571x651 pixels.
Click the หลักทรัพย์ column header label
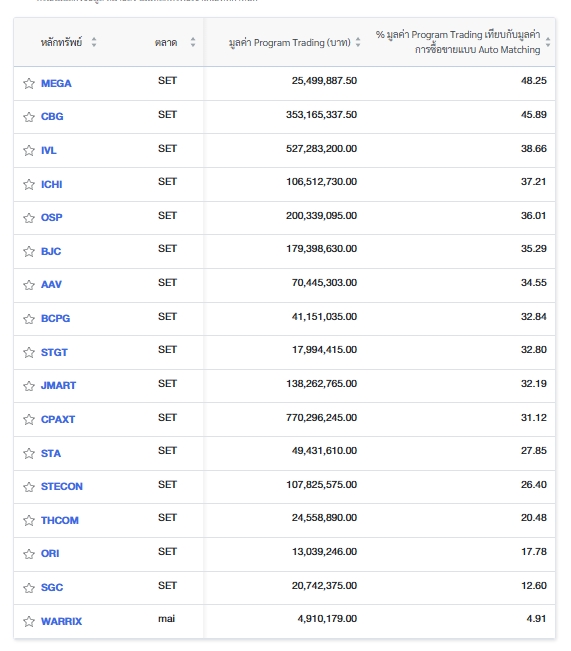coord(61,42)
